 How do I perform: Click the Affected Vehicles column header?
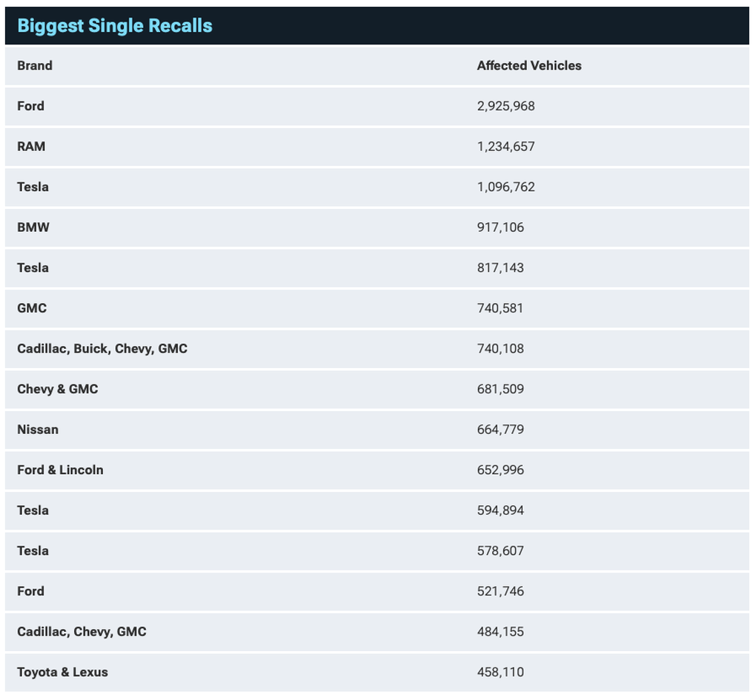tap(529, 65)
